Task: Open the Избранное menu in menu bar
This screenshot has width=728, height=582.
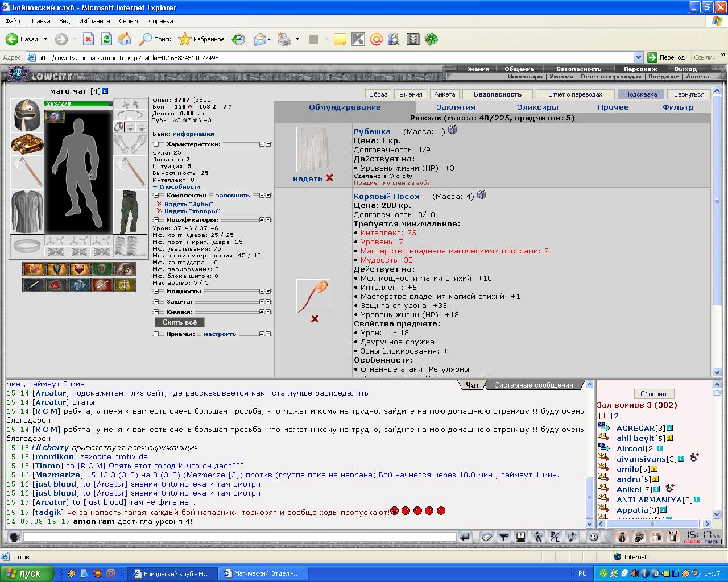Action: pyautogui.click(x=94, y=21)
